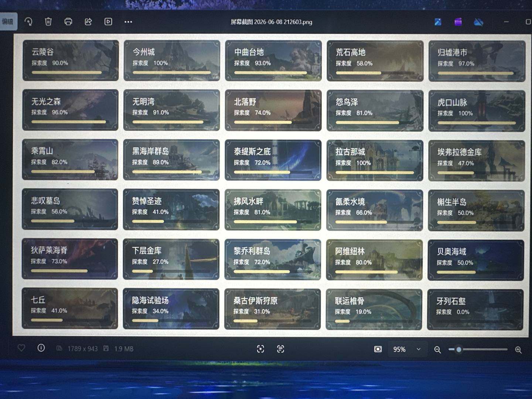Open the blue pencil app icon in the title bar
The image size is (532, 399).
click(438, 22)
